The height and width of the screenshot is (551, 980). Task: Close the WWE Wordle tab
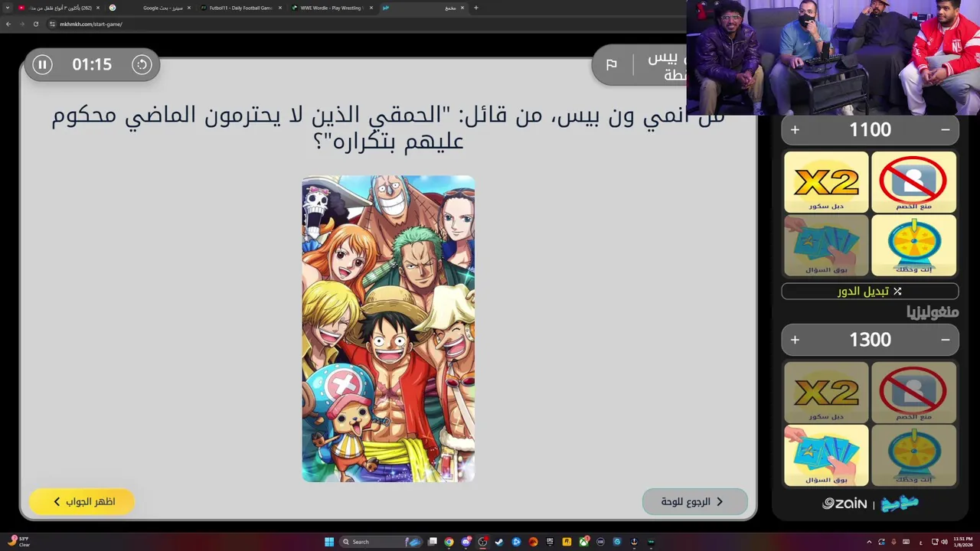coord(371,8)
